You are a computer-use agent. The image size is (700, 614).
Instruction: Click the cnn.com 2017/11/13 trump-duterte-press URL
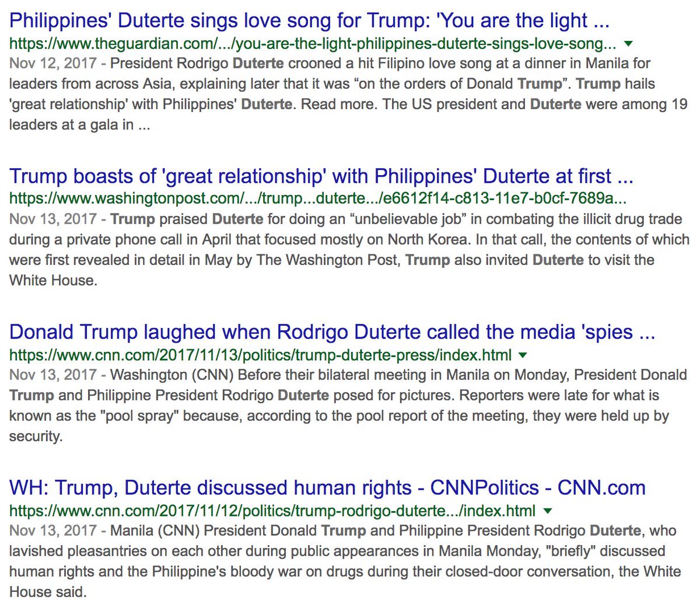tap(261, 355)
